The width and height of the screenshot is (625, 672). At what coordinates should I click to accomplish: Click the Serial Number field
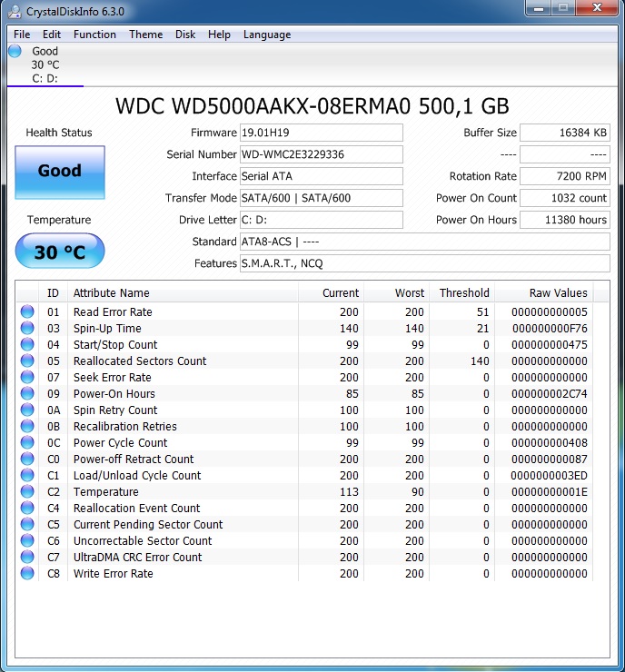[321, 154]
